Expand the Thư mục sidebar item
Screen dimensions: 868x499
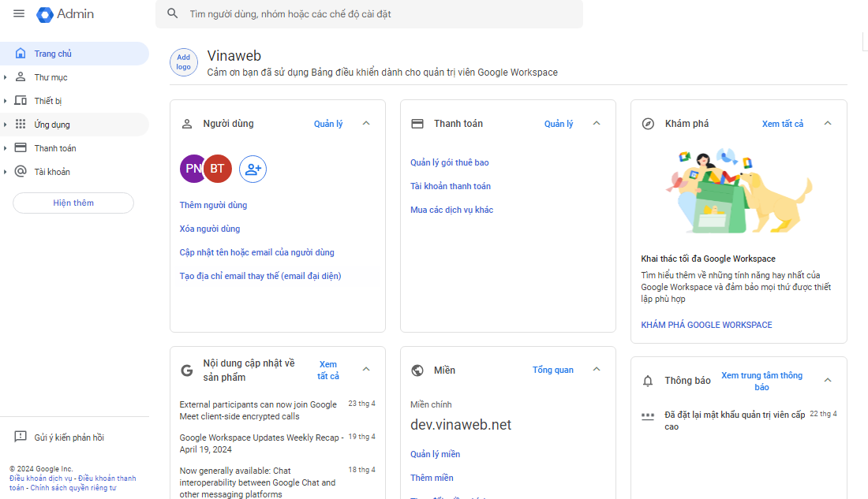coord(6,77)
